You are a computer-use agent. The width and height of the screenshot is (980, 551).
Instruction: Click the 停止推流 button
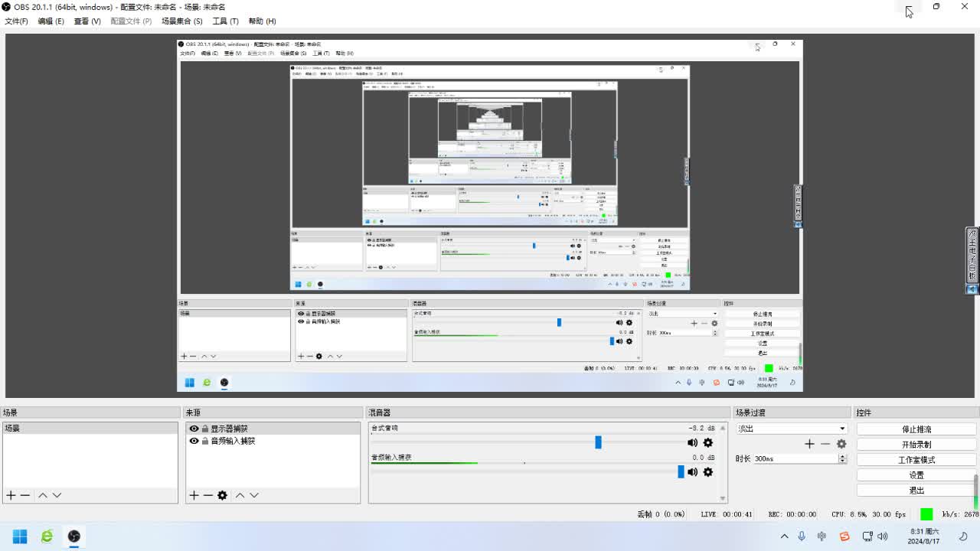click(x=916, y=429)
